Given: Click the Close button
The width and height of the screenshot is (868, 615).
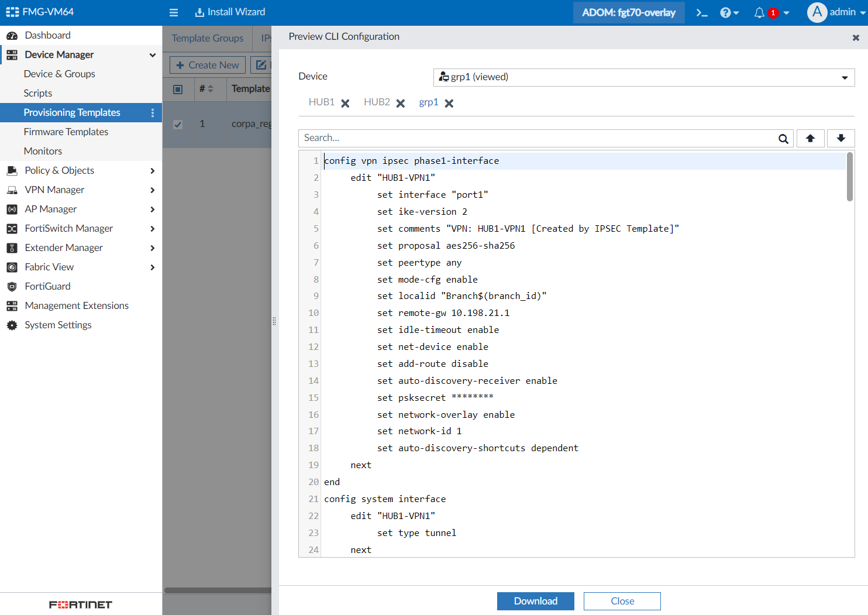Looking at the screenshot, I should point(622,601).
